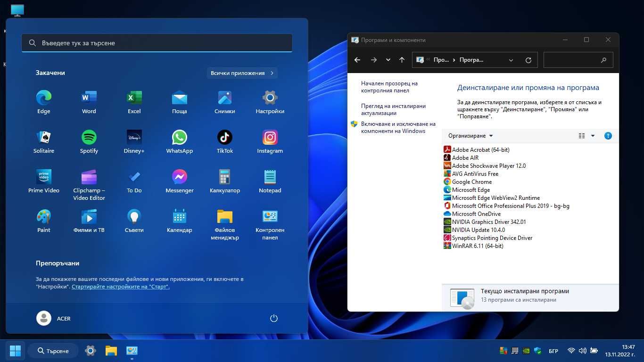Open Disney+ app

pos(134,142)
